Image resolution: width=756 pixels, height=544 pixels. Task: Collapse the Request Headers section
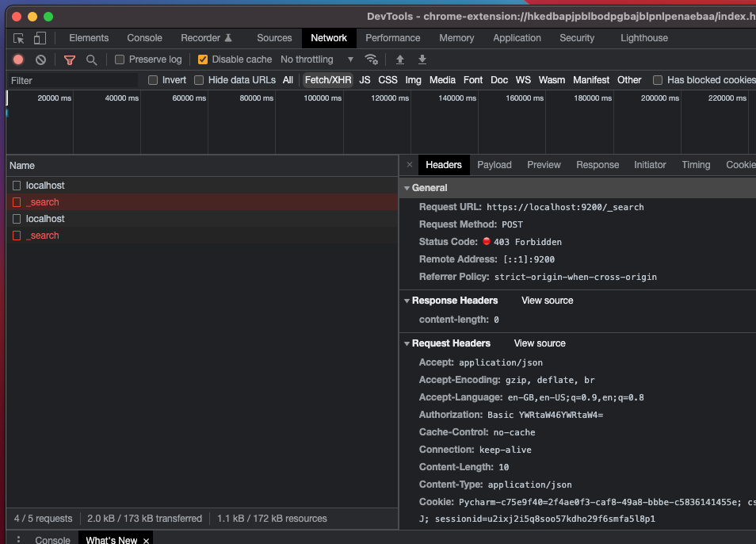(x=407, y=343)
